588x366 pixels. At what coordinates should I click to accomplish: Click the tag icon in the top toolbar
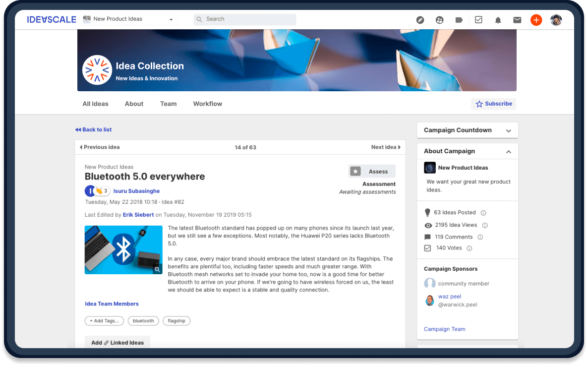point(459,20)
